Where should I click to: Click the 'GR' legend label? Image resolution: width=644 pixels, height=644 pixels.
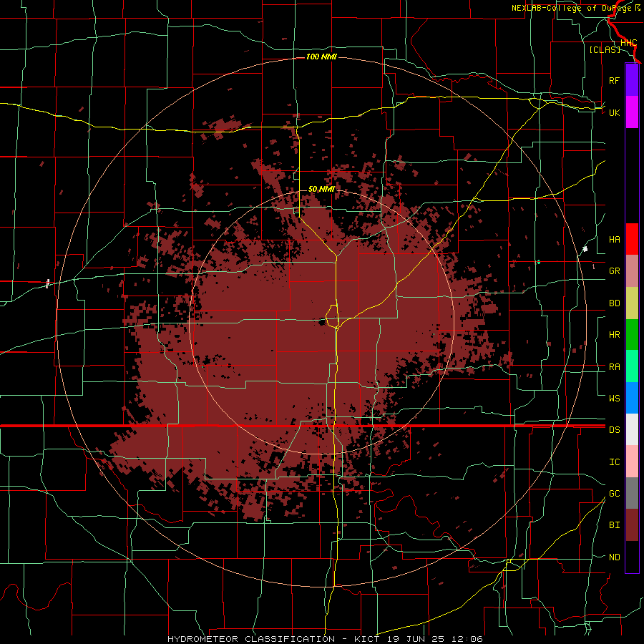(614, 271)
